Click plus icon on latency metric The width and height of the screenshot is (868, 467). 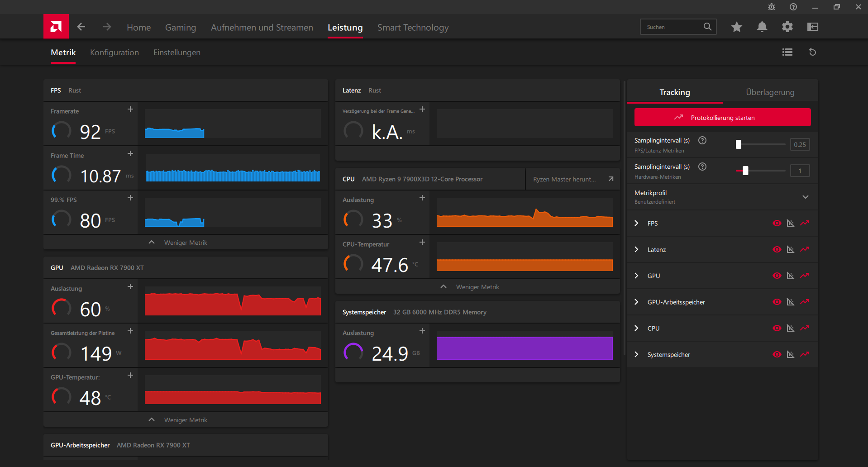pyautogui.click(x=422, y=109)
